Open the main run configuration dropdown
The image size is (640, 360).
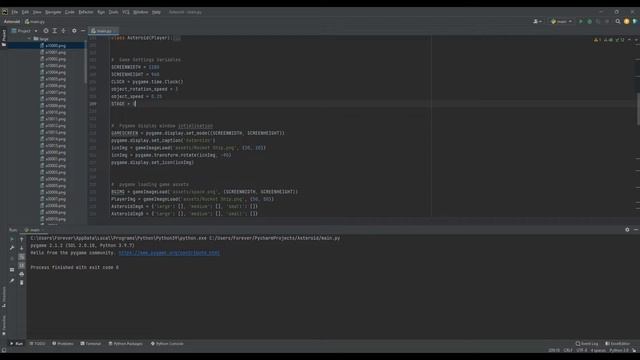point(561,21)
